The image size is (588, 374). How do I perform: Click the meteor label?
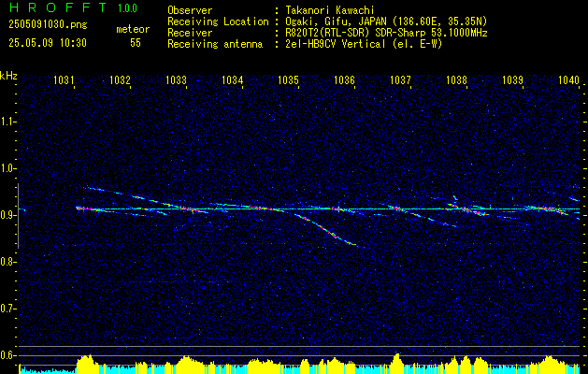point(133,29)
